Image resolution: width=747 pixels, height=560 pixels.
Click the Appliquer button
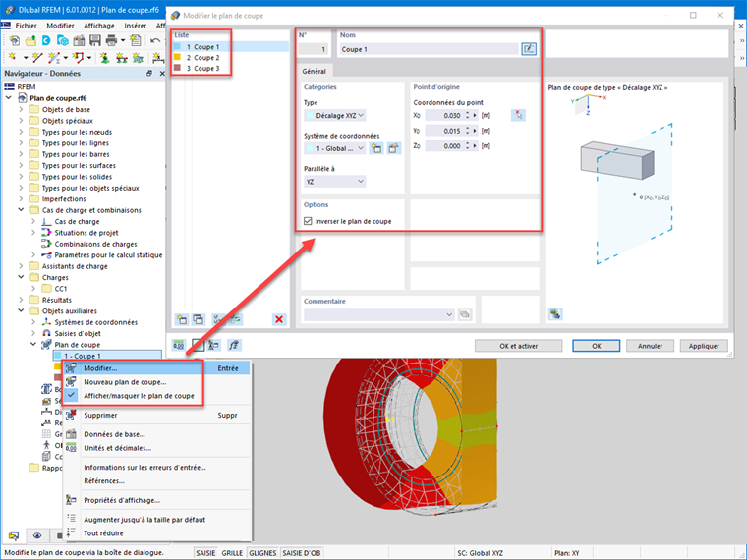(704, 346)
